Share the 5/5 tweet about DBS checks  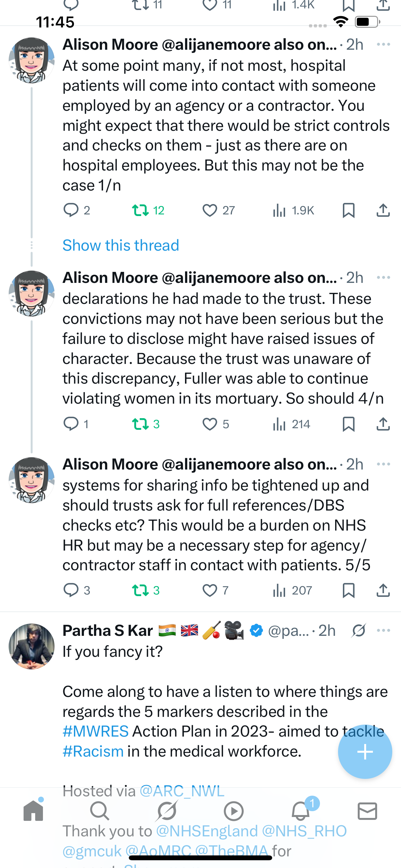click(383, 590)
